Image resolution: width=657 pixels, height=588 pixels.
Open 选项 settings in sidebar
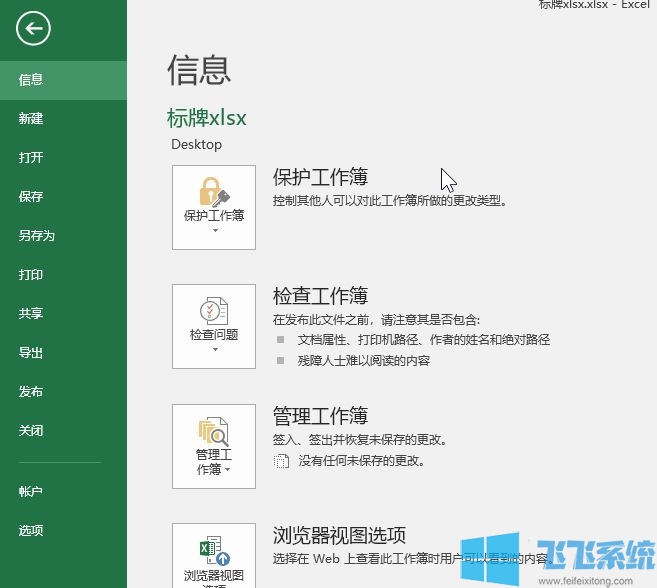31,531
